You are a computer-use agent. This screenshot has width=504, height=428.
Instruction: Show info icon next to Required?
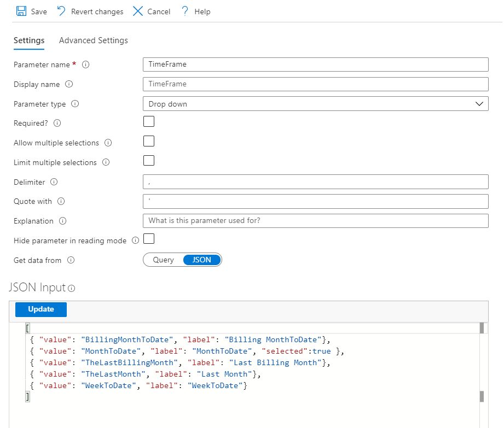[57, 124]
